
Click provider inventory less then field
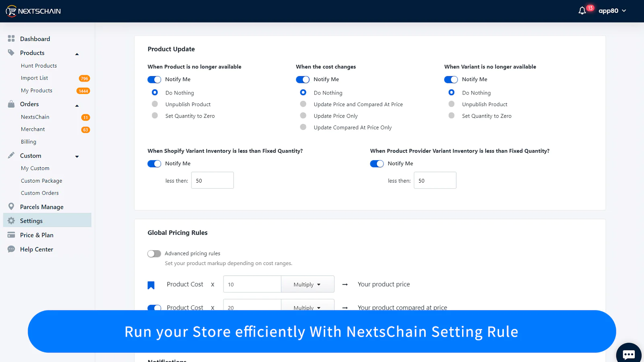(435, 180)
